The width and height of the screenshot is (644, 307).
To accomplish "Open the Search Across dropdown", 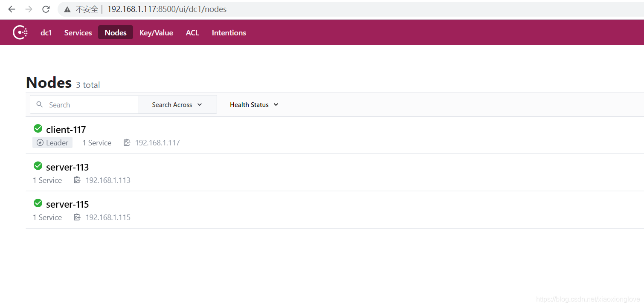I will point(177,104).
